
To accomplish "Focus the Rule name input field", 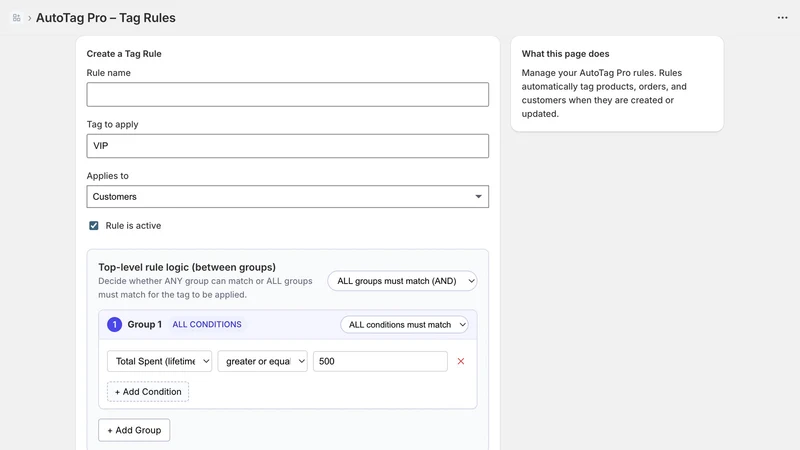I will (287, 94).
